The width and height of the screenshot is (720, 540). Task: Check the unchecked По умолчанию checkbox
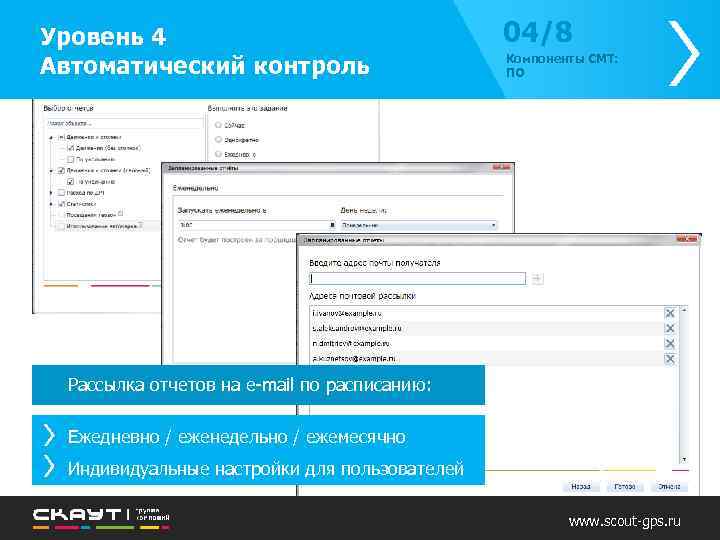[70, 159]
